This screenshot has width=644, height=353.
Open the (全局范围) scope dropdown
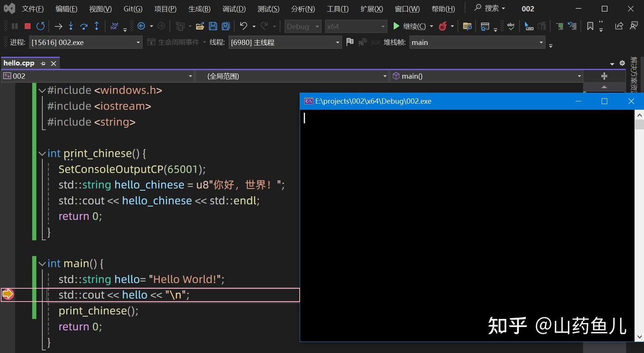tap(292, 76)
